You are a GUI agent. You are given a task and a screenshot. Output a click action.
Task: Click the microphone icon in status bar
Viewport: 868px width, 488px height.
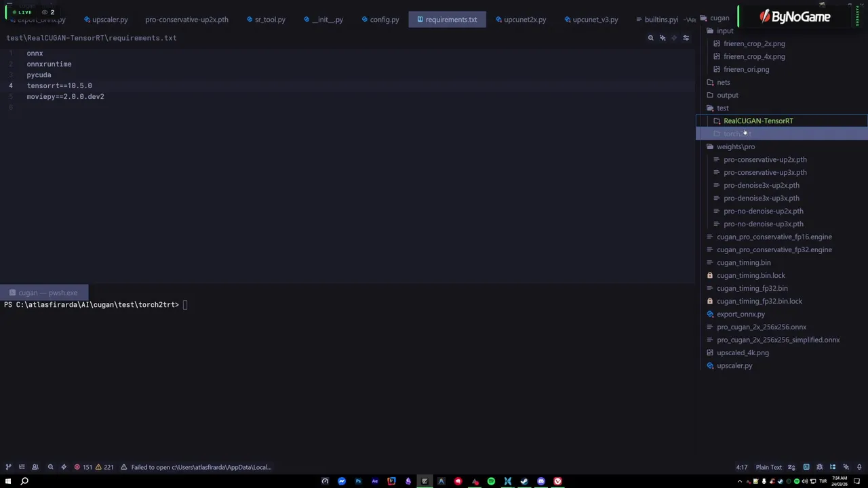859,467
